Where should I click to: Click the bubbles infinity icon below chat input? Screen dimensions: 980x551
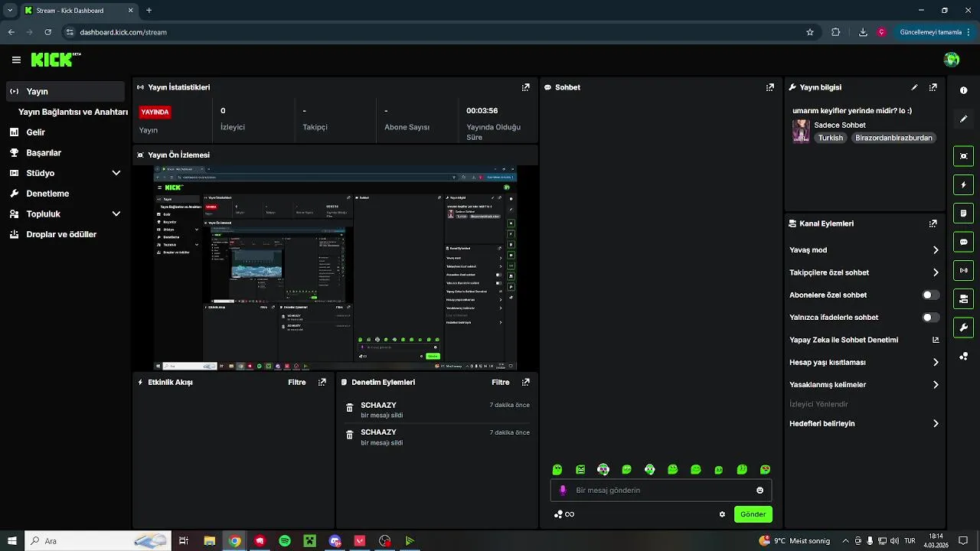(x=564, y=514)
